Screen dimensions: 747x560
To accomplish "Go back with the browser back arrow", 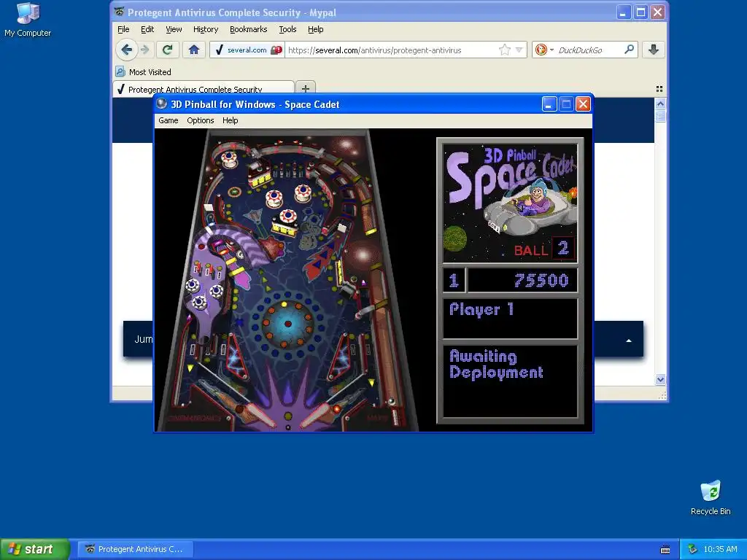I will point(126,50).
